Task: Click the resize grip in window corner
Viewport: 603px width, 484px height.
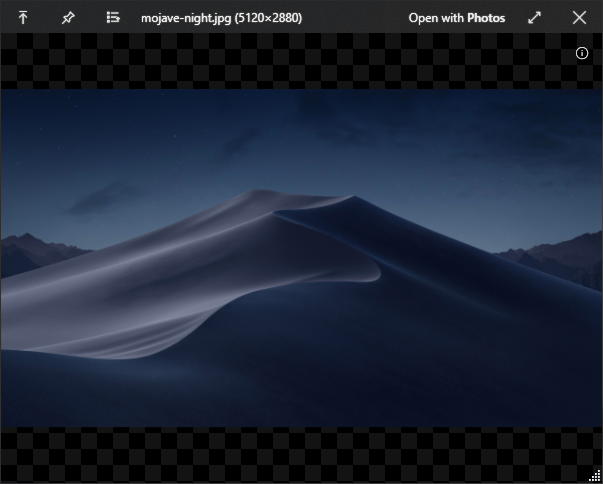Action: pyautogui.click(x=596, y=477)
